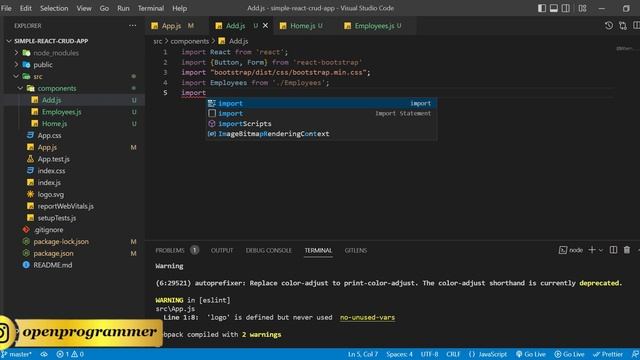
Task: Select the ImageBitmapRenderingContext suggestion
Action: (x=321, y=134)
